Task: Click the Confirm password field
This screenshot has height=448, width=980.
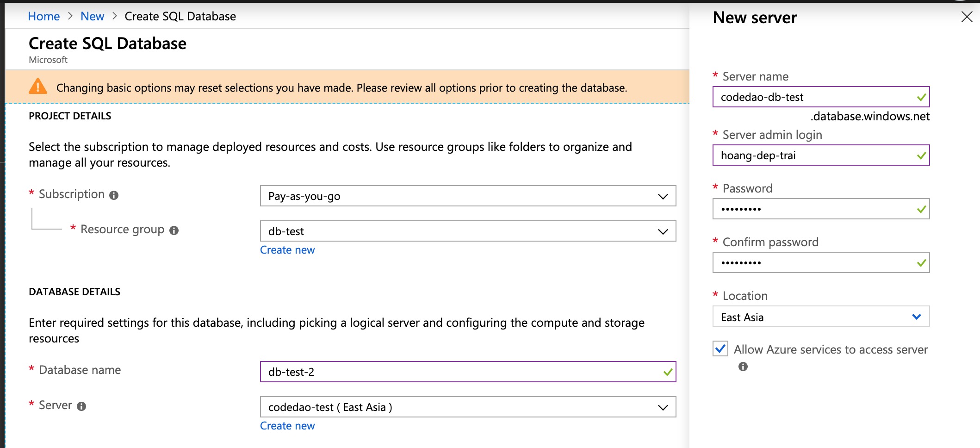Action: 814,263
